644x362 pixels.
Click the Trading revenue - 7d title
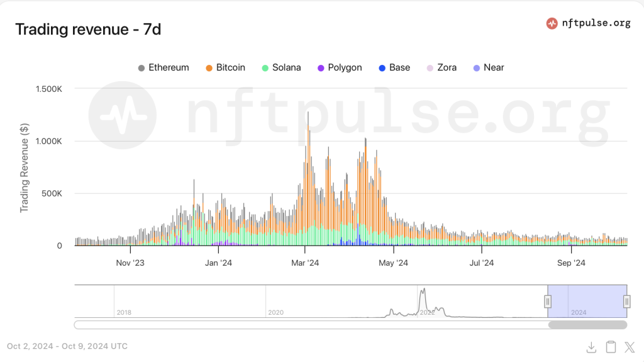tap(88, 29)
